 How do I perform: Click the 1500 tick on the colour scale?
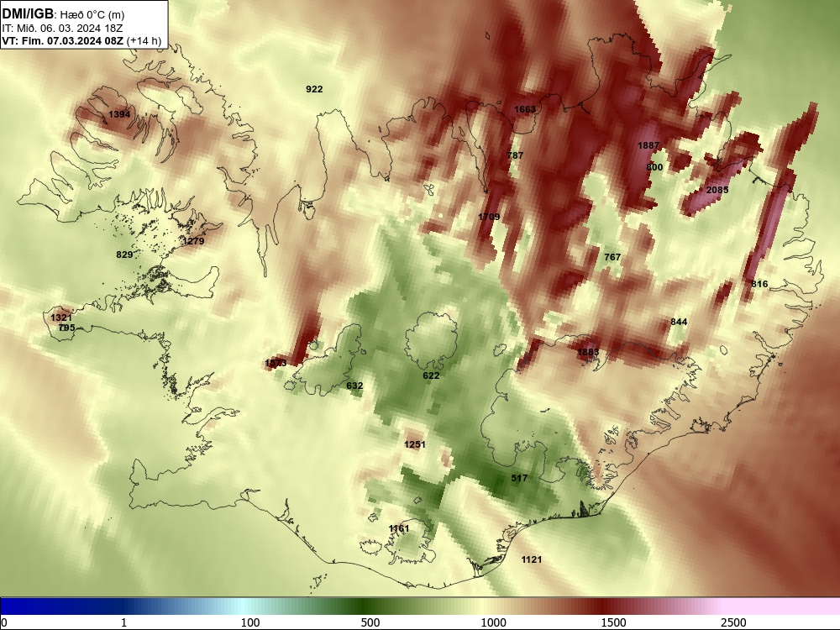pyautogui.click(x=613, y=622)
